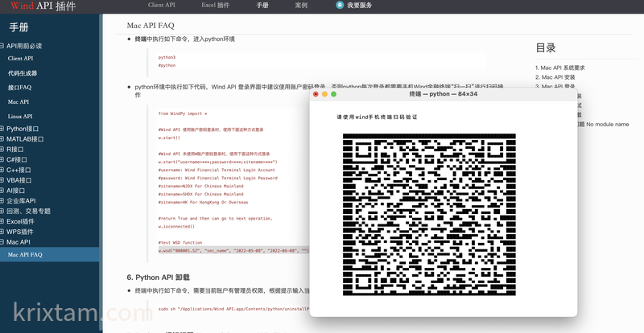Expand the R接口 section
The image size is (644, 333).
(2, 149)
